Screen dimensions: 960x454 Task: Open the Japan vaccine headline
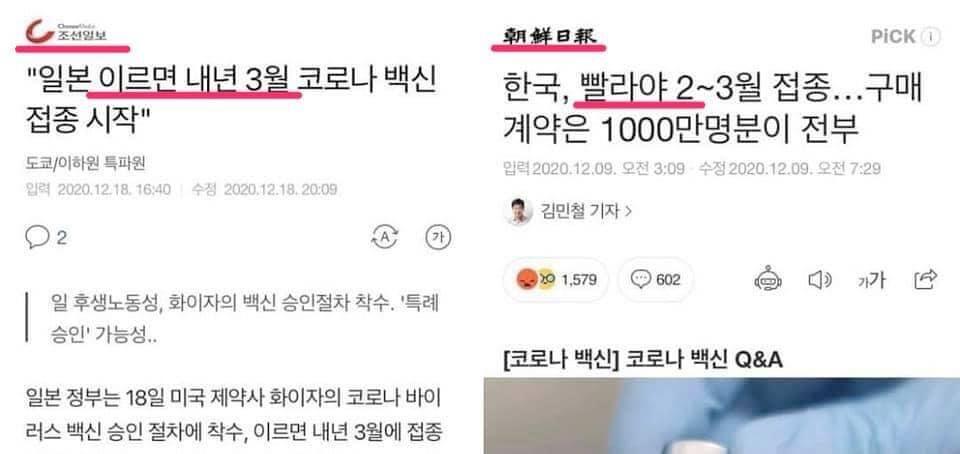tap(232, 99)
